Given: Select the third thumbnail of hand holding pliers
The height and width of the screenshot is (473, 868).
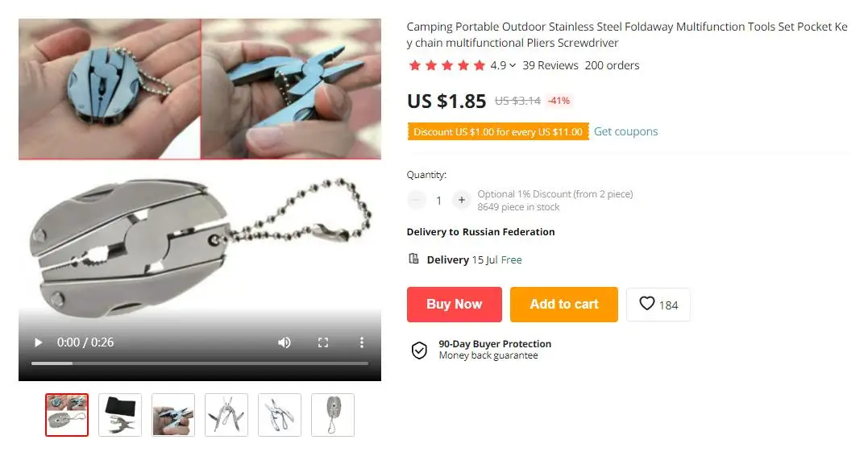Looking at the screenshot, I should tap(173, 415).
